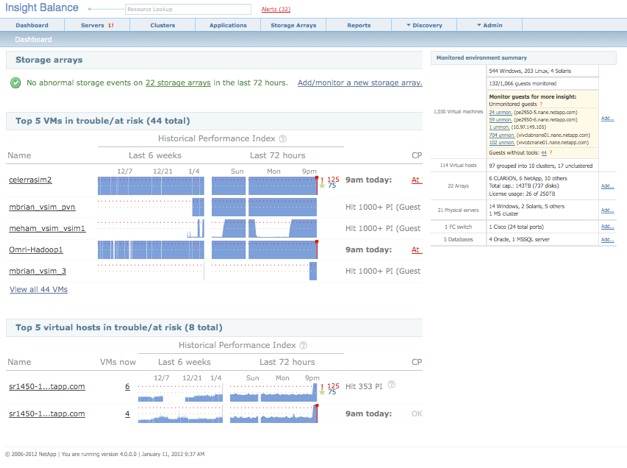
Task: Click View all 44 VMs
Action: (x=38, y=290)
